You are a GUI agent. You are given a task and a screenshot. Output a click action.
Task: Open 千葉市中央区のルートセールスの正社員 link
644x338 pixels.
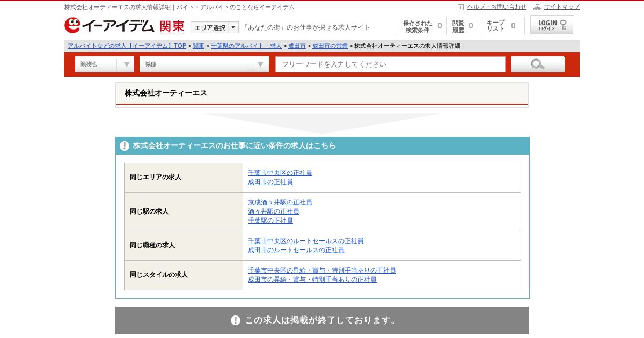click(306, 241)
